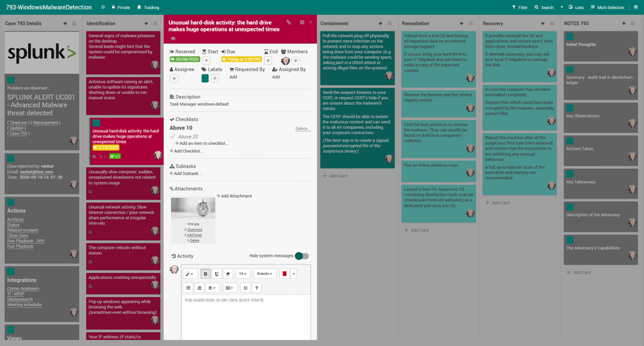Open the Identification list menu icon

[x=155, y=23]
